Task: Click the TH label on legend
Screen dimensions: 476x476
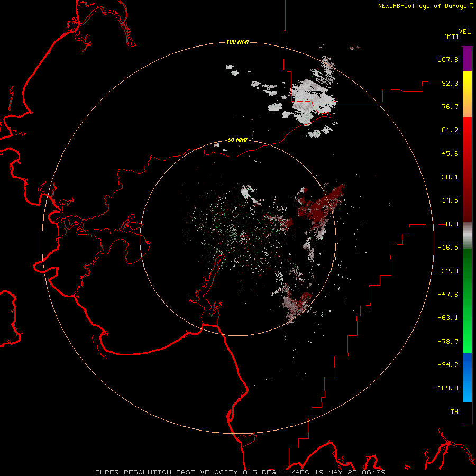Action: tap(454, 412)
